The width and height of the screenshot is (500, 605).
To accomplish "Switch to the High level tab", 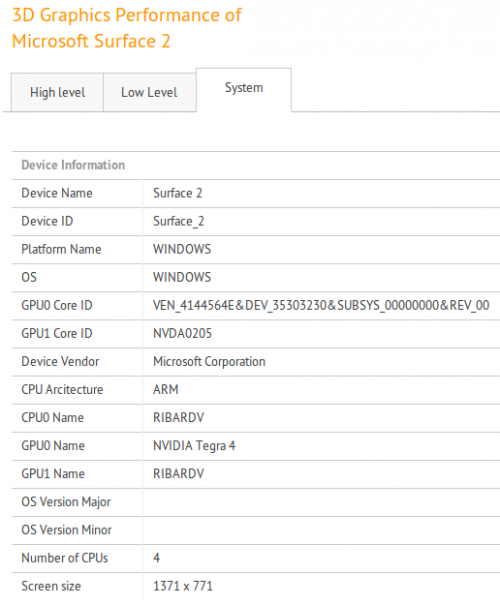I will click(57, 93).
